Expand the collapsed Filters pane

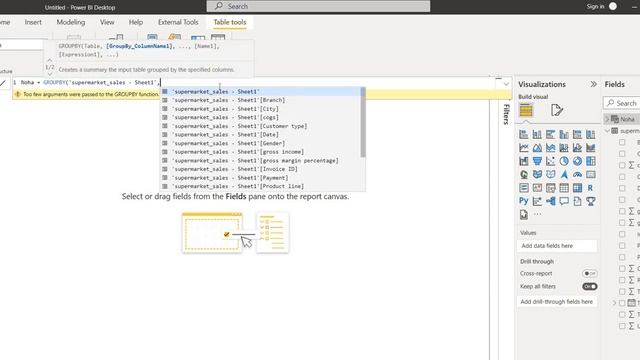(x=506, y=114)
